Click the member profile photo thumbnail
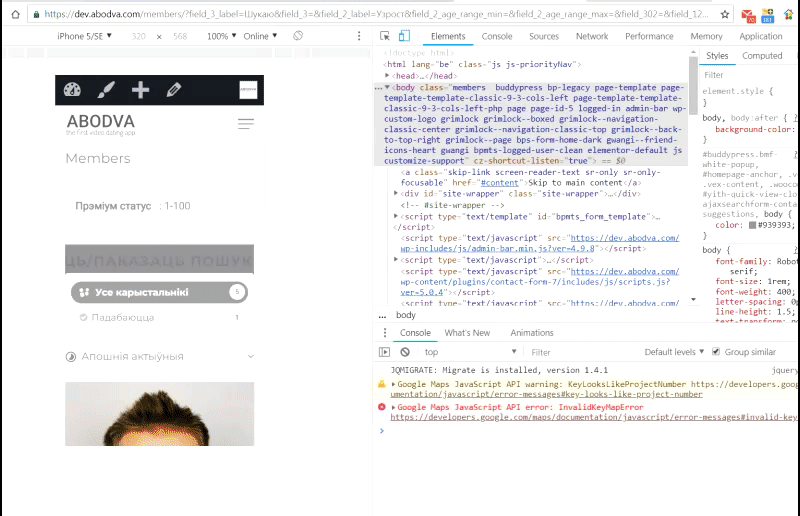Screen dimensions: 800x516 [x=159, y=414]
